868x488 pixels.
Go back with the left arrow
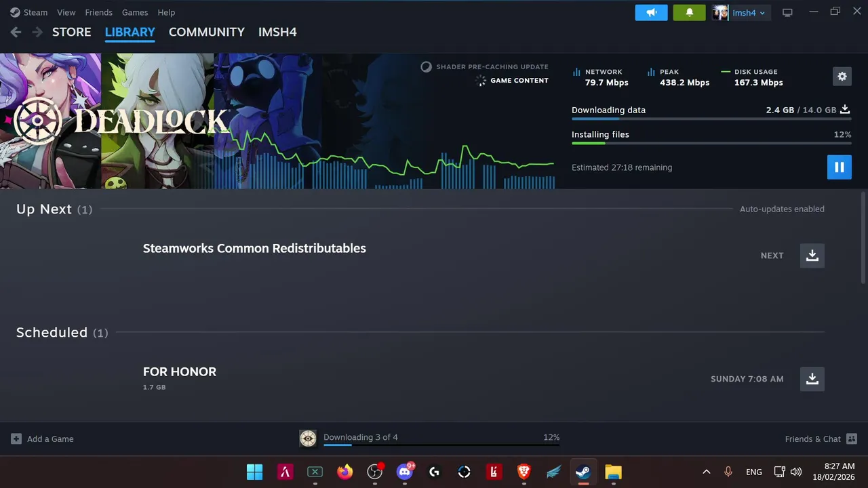pyautogui.click(x=16, y=32)
